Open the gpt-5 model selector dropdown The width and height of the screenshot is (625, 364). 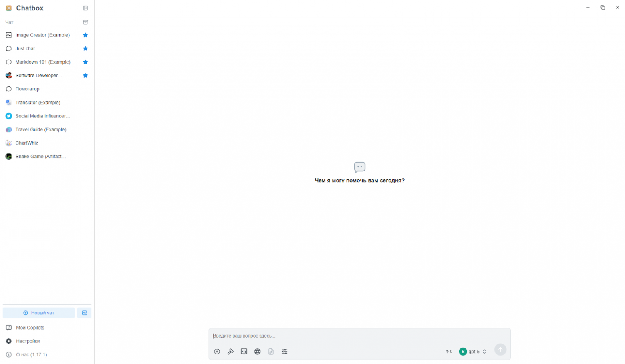click(473, 352)
